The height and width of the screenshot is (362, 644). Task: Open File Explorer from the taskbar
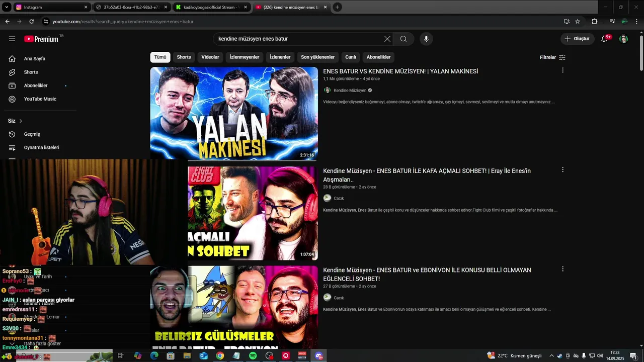[187, 355]
